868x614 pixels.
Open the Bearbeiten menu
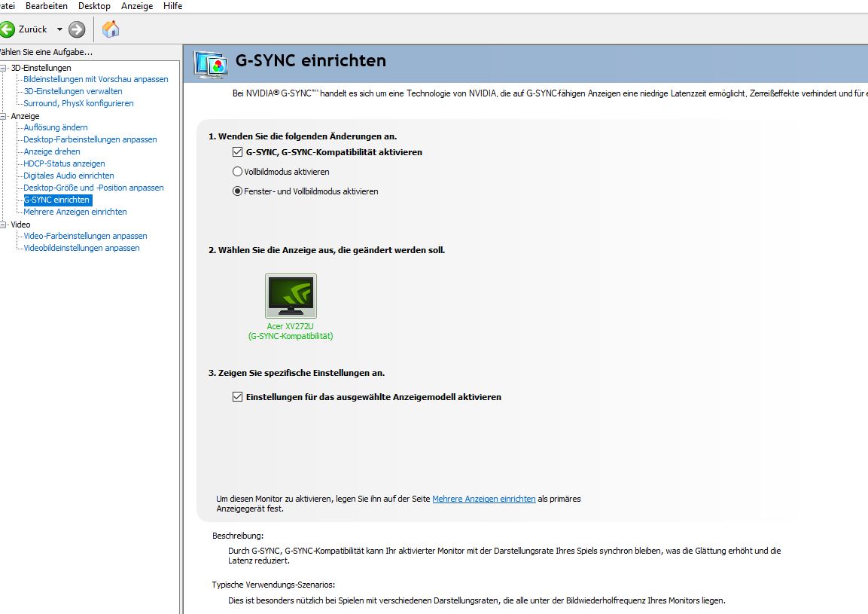(47, 6)
